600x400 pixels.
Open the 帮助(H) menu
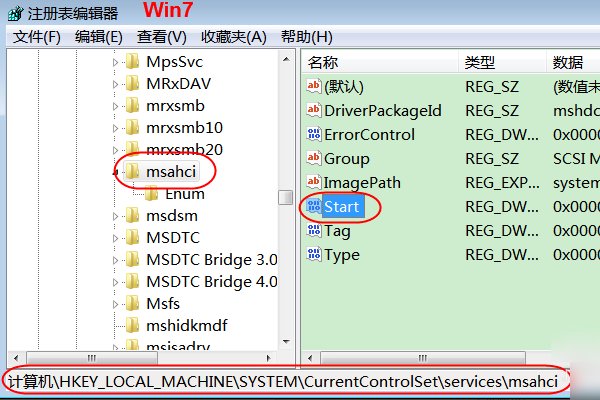pyautogui.click(x=307, y=37)
